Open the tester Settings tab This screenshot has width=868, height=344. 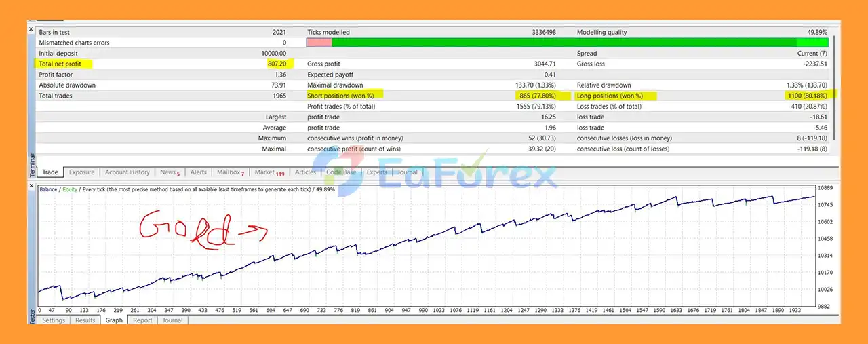tap(54, 320)
